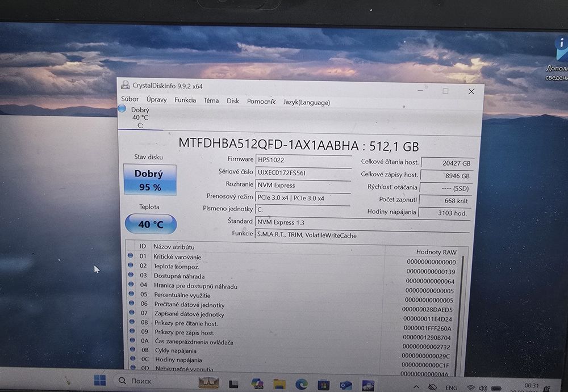Click the blue status dot of row 0B
The width and height of the screenshot is (568, 392).
(x=132, y=349)
